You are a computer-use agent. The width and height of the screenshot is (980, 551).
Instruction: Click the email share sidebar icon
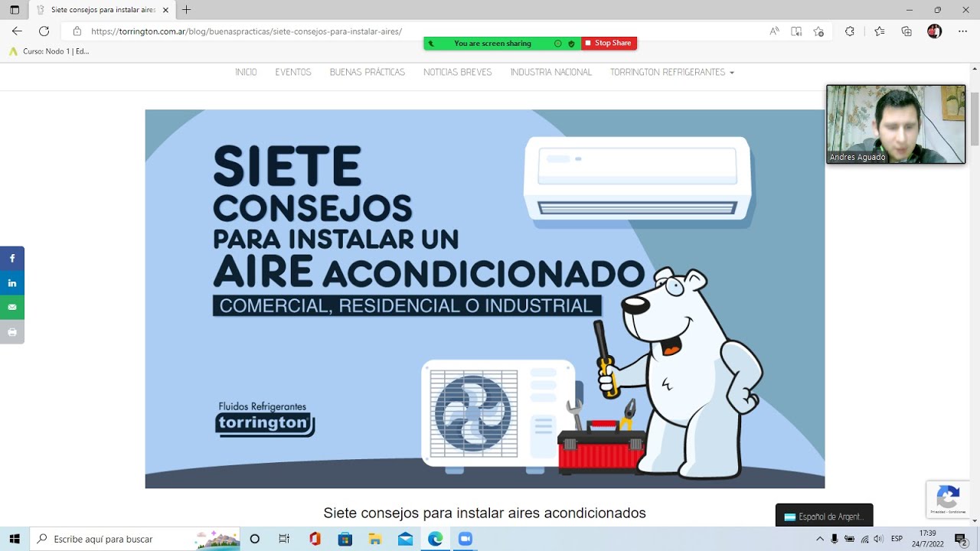[x=12, y=307]
